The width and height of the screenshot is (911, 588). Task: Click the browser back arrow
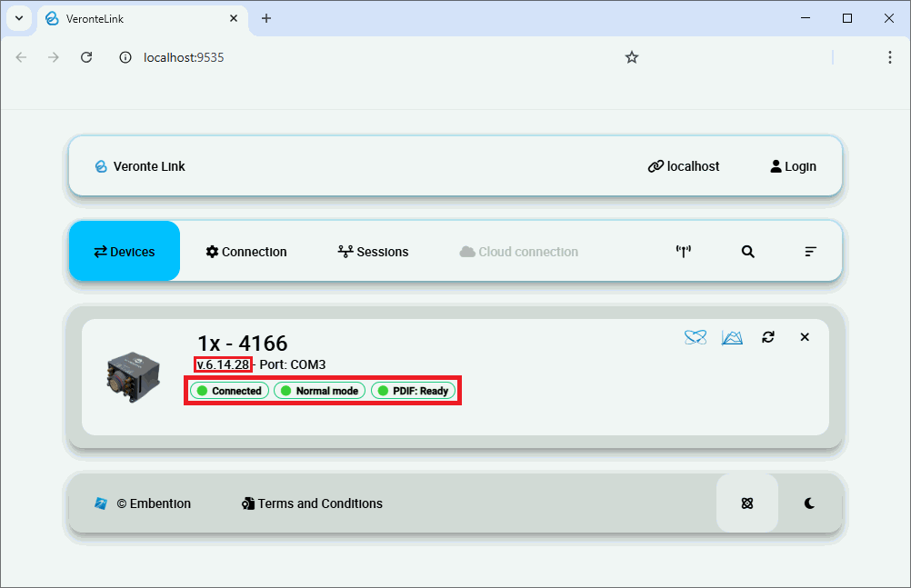(22, 57)
